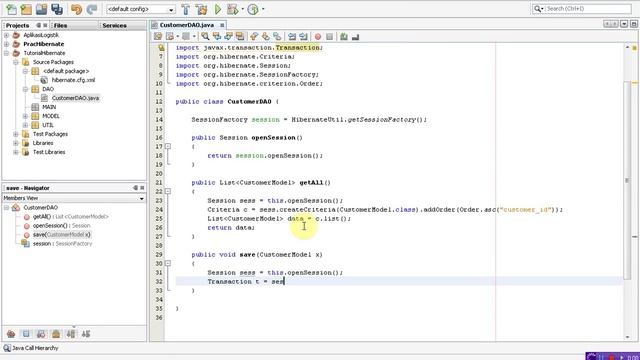Viewport: 640px width, 360px height.
Task: Run the project with green play icon
Action: click(218, 9)
